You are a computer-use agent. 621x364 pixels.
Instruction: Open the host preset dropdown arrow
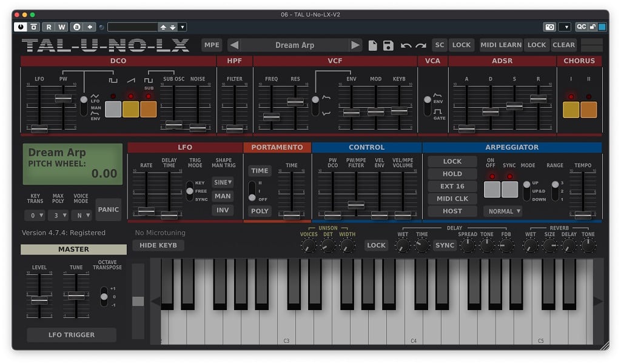(x=182, y=27)
